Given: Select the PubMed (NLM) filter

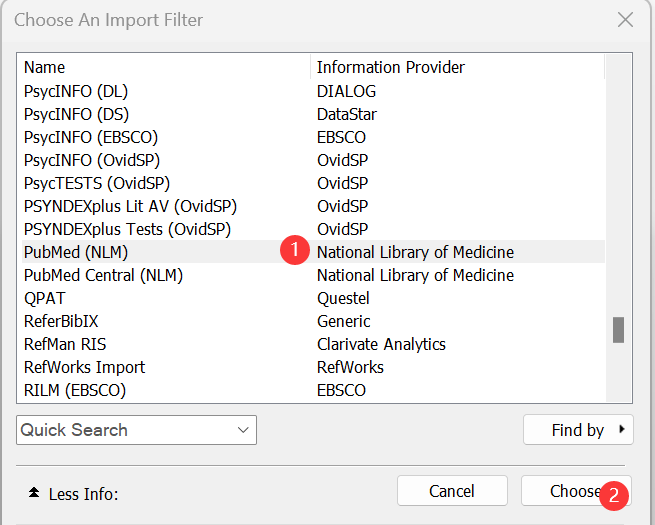Looking at the screenshot, I should [x=76, y=252].
